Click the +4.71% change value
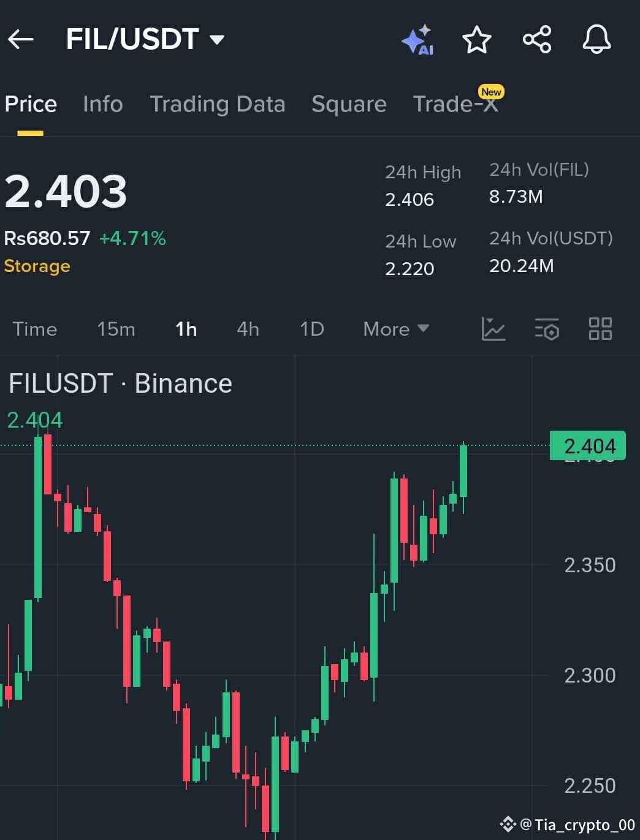 point(132,238)
